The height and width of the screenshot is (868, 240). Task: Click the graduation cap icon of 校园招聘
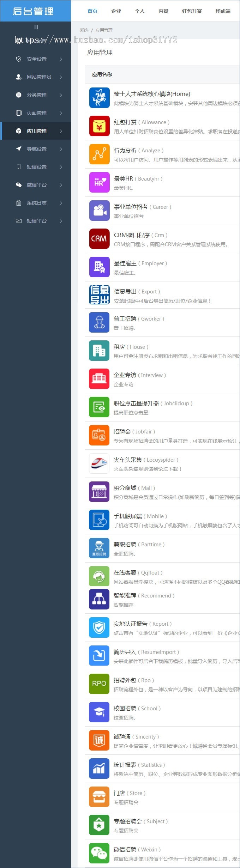(x=99, y=712)
